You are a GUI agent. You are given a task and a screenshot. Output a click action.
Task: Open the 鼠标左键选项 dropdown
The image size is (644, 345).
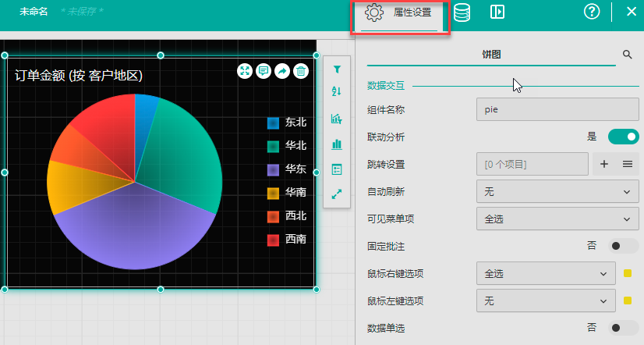point(546,301)
